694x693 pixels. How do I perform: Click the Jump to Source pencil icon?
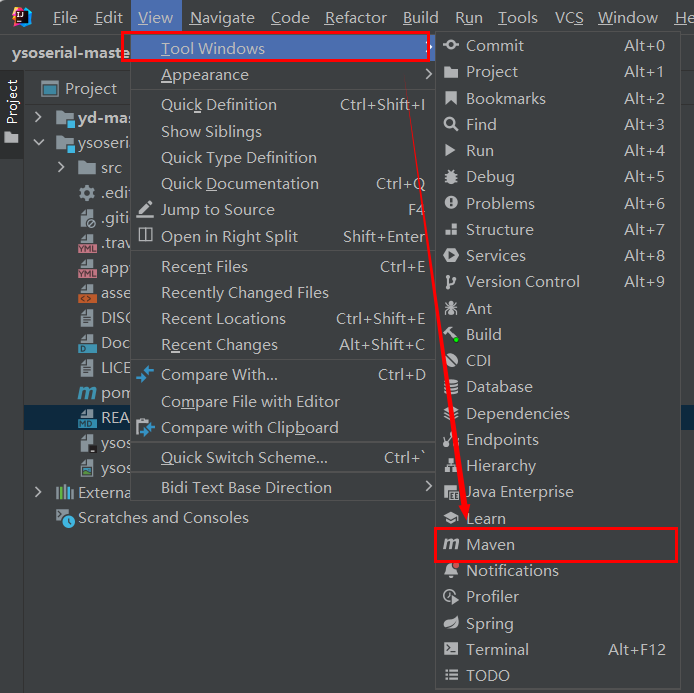pos(145,209)
